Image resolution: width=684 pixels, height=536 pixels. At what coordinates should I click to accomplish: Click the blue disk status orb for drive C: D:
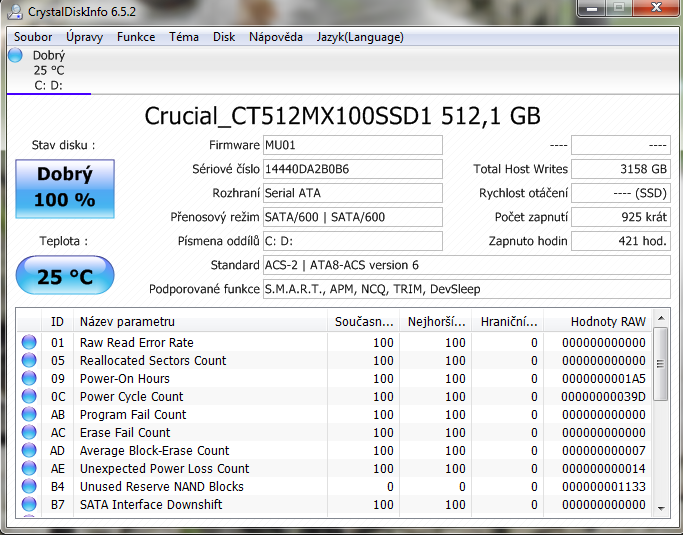[15, 56]
